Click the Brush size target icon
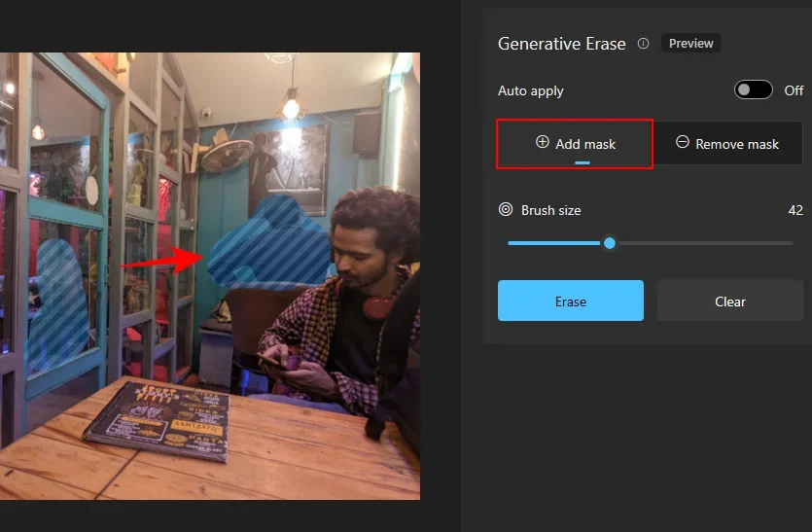812x532 pixels. coord(506,210)
